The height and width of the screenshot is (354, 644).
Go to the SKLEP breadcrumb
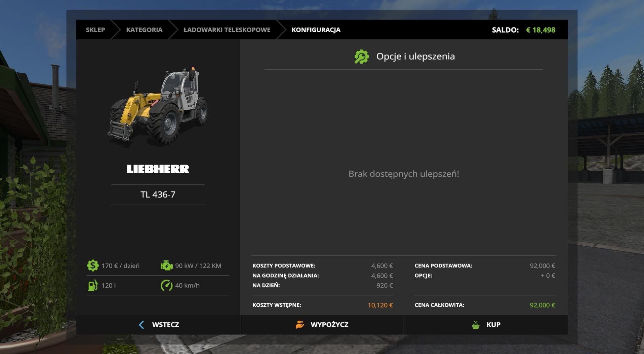coord(95,30)
